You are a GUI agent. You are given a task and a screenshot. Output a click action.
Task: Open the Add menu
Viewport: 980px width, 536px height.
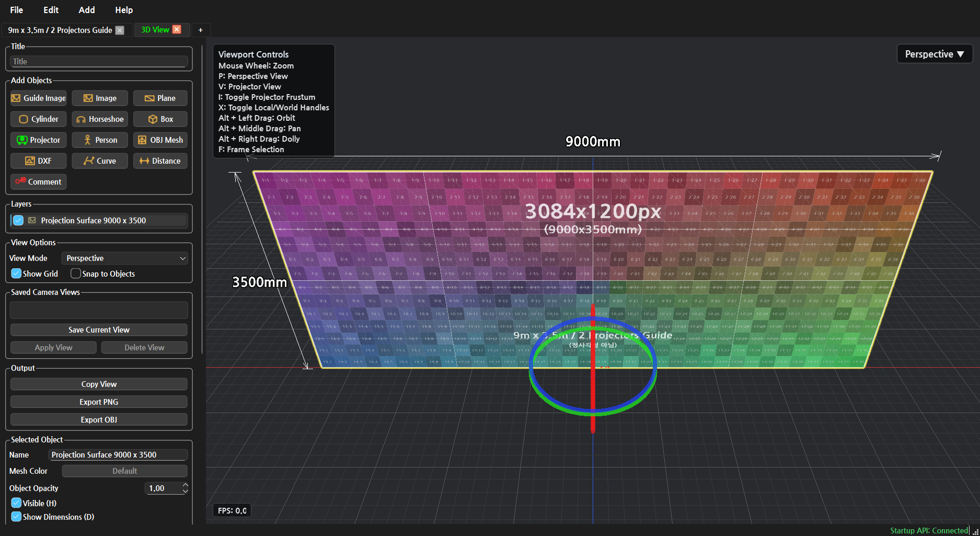click(x=87, y=10)
